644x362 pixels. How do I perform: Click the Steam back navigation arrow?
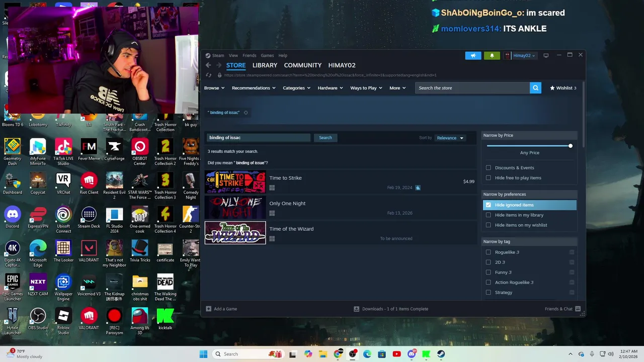pos(208,65)
